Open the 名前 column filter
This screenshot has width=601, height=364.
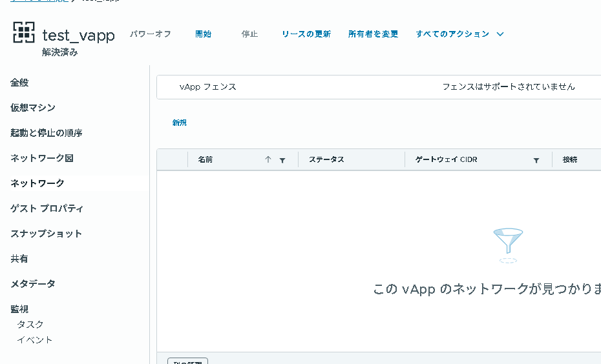pos(282,160)
